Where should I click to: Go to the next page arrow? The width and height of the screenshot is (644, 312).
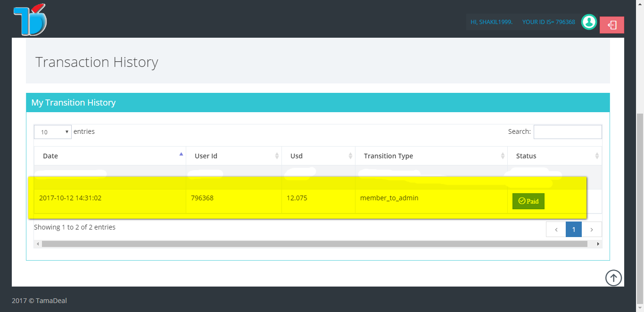coord(592,230)
